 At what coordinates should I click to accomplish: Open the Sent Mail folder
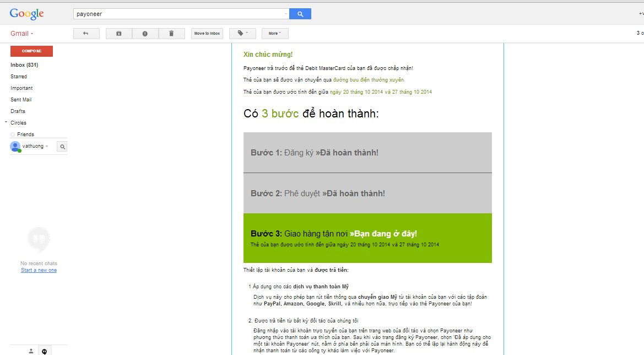pos(21,99)
